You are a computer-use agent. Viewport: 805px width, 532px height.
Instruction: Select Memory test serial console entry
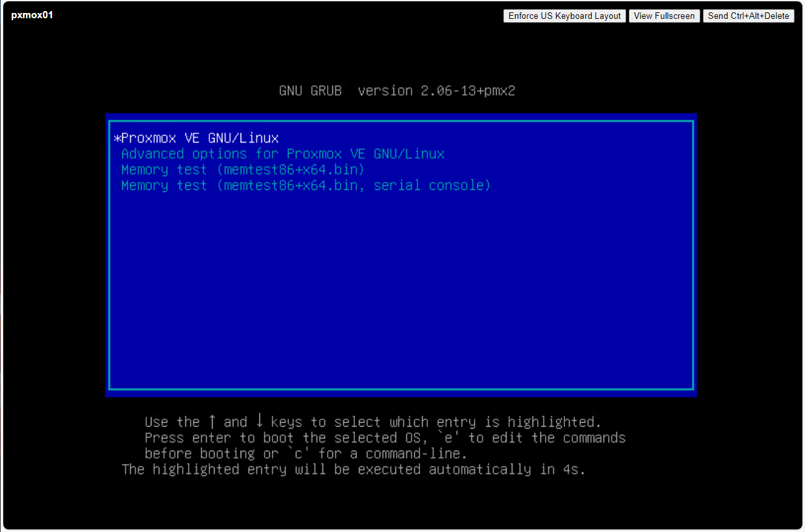pyautogui.click(x=306, y=185)
